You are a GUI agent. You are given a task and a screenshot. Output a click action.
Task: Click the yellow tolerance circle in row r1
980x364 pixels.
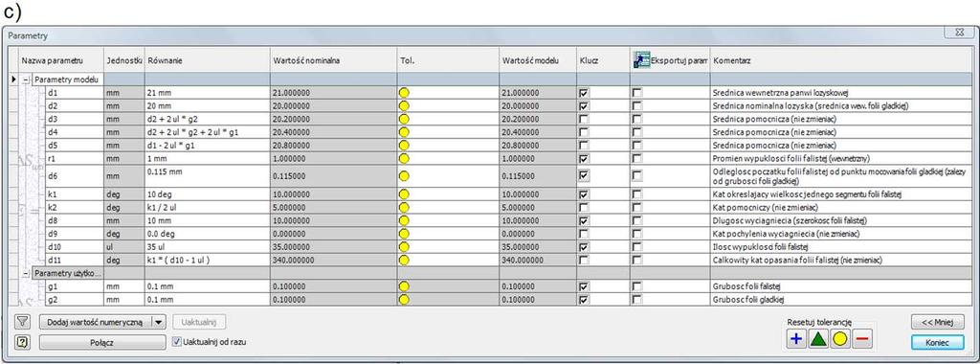[404, 158]
